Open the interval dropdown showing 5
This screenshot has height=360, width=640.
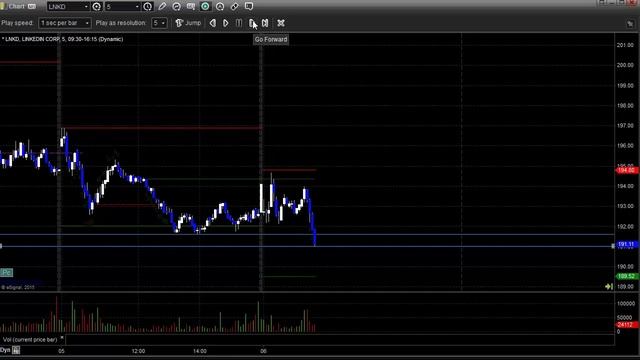click(137, 7)
